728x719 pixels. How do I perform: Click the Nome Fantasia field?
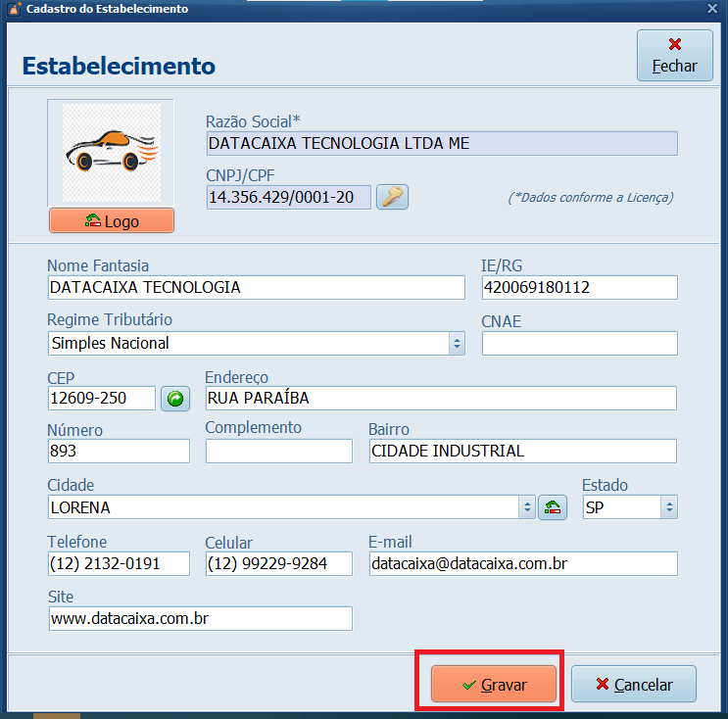click(257, 287)
